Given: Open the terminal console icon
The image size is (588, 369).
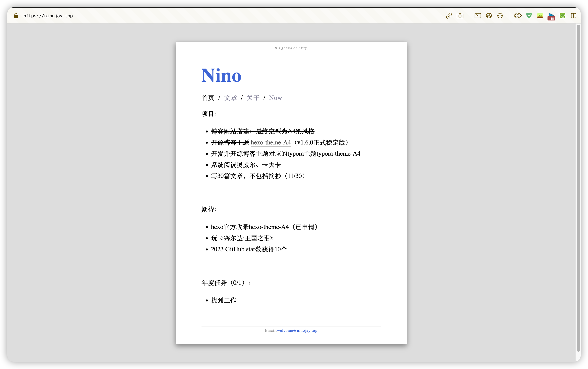Looking at the screenshot, I should coord(478,16).
